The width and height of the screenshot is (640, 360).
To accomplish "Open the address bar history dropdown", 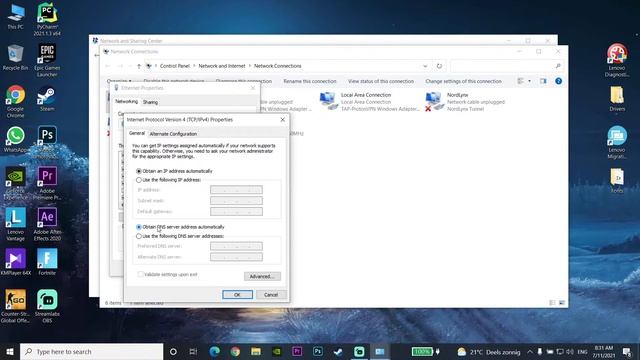I will 425,66.
